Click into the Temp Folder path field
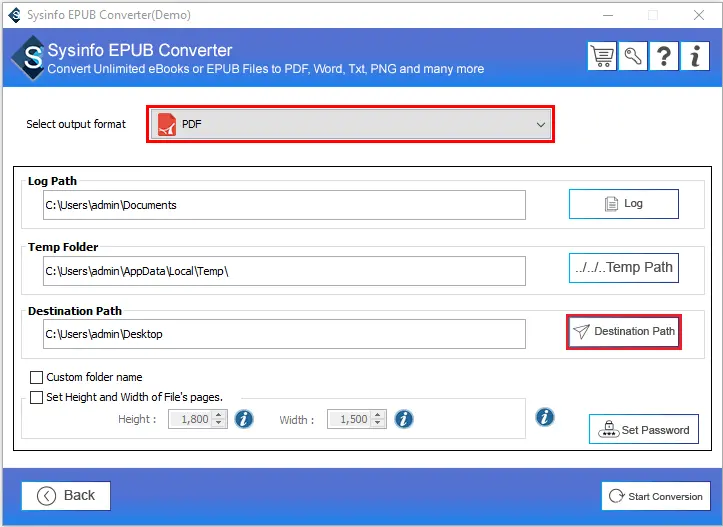 pyautogui.click(x=284, y=271)
